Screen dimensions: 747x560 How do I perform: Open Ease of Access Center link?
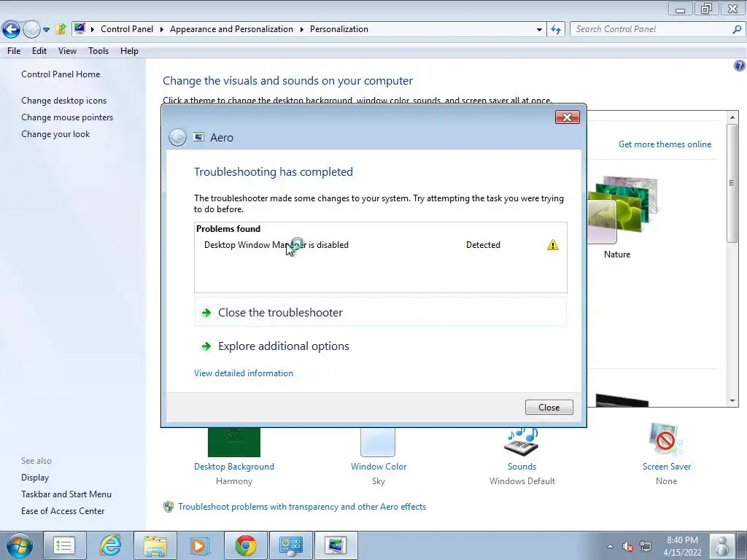click(63, 511)
